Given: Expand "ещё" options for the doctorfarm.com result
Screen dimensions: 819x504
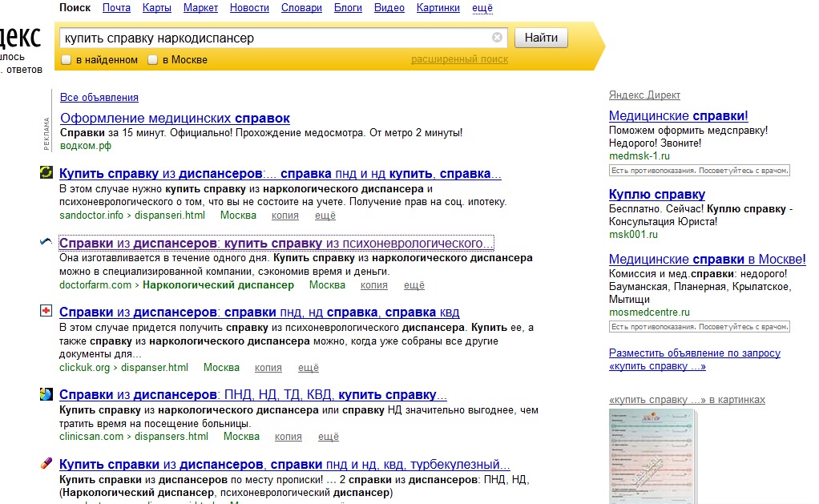Looking at the screenshot, I should click(414, 285).
